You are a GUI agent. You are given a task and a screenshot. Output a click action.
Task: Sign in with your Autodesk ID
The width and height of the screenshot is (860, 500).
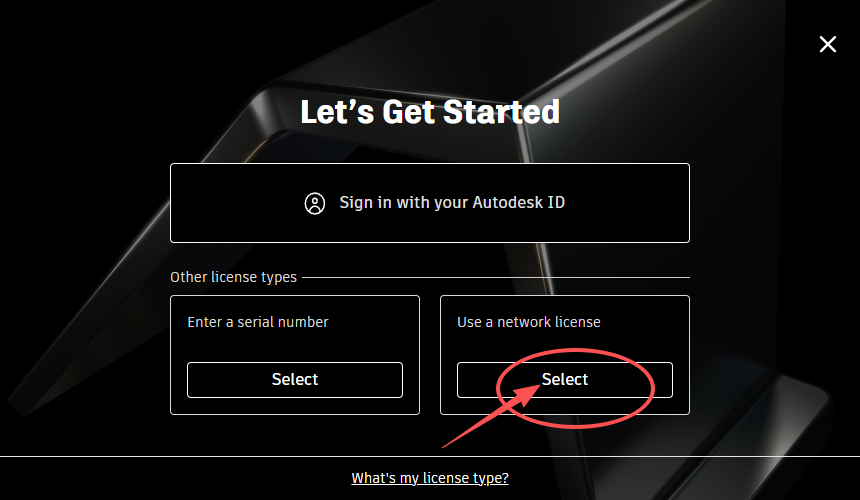[430, 203]
